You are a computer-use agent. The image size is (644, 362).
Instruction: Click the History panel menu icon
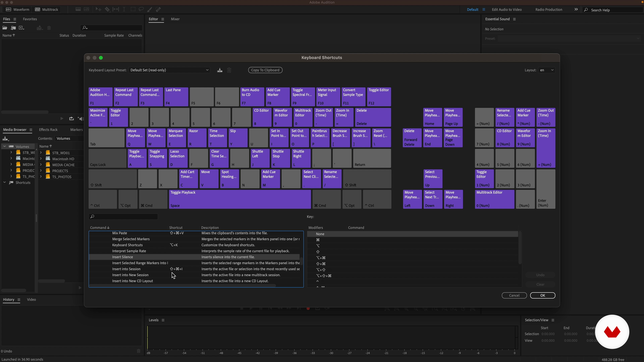point(19,299)
